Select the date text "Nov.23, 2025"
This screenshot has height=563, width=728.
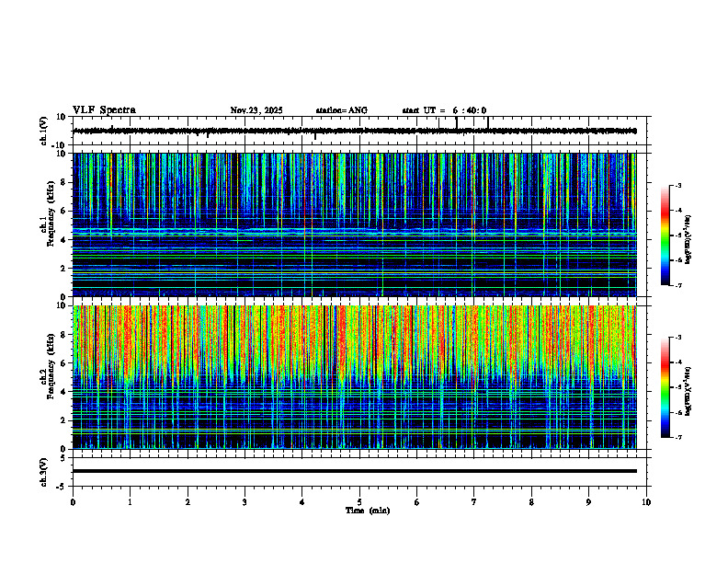(256, 110)
